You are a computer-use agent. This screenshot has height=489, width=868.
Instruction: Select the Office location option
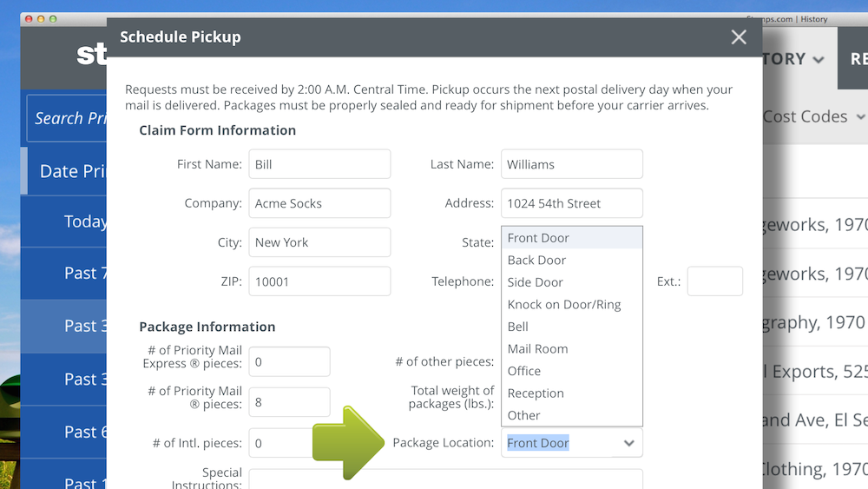click(x=523, y=371)
